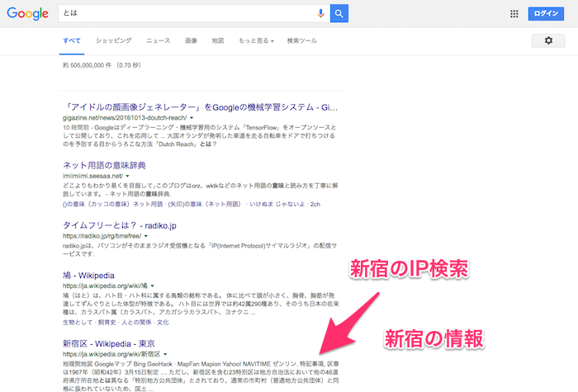Expand the もっと見る dropdown
This screenshot has height=392, width=578.
(x=255, y=40)
